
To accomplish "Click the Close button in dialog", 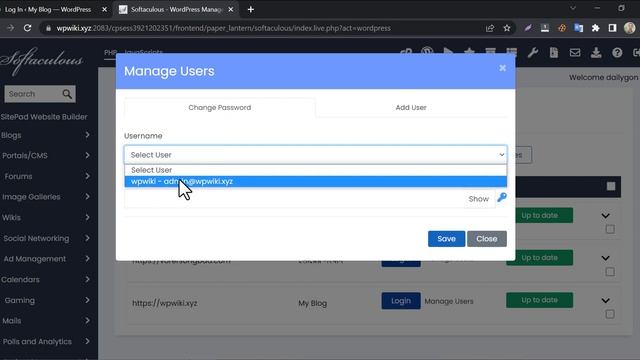I will point(487,239).
